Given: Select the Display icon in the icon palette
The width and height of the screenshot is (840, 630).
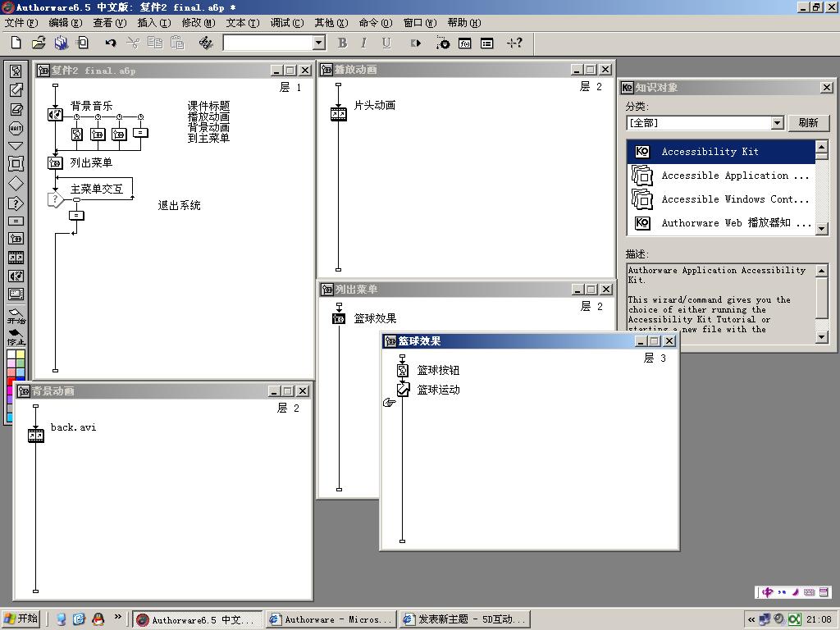Looking at the screenshot, I should pyautogui.click(x=16, y=71).
